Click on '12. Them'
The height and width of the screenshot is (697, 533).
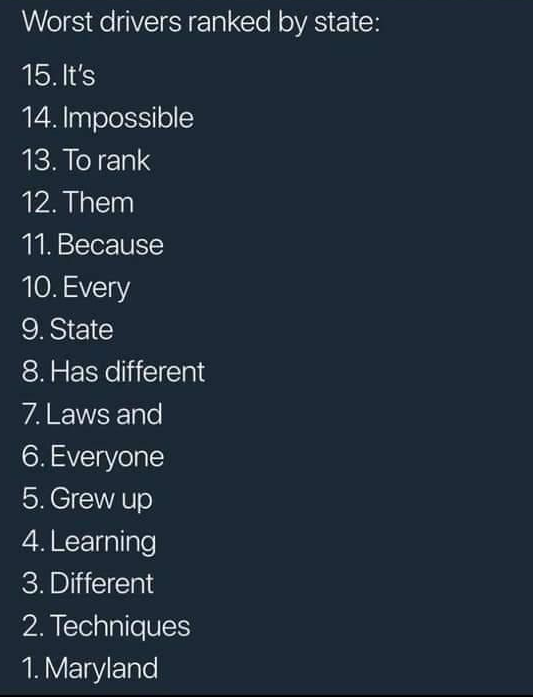(78, 202)
